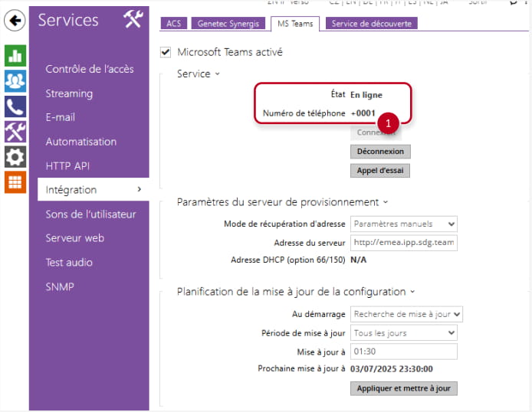Open the Test audio page
This screenshot has width=532, height=412.
click(x=69, y=263)
